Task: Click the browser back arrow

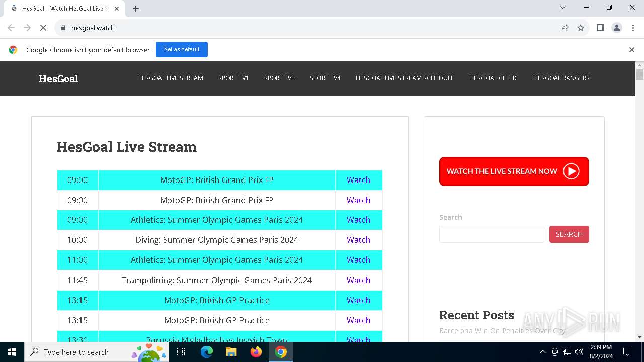Action: coord(11,28)
